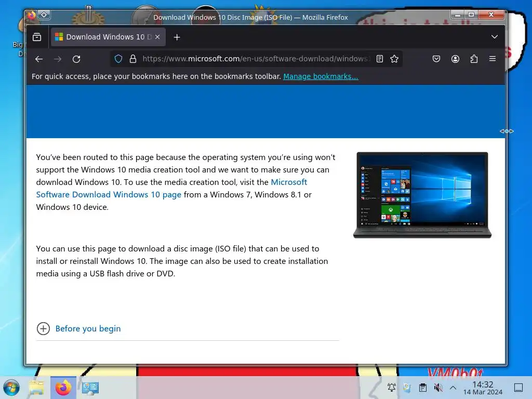Switch to Firefox taskbar button
The height and width of the screenshot is (399, 532).
point(63,388)
